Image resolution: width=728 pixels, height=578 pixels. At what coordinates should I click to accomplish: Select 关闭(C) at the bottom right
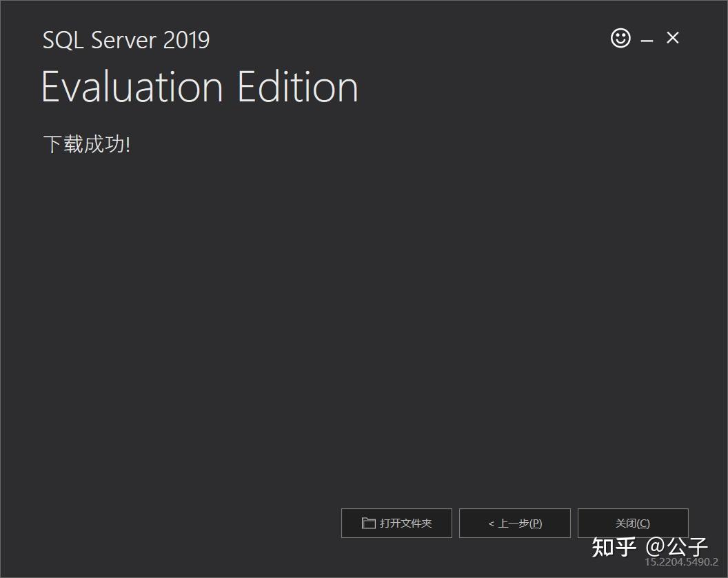pyautogui.click(x=632, y=523)
